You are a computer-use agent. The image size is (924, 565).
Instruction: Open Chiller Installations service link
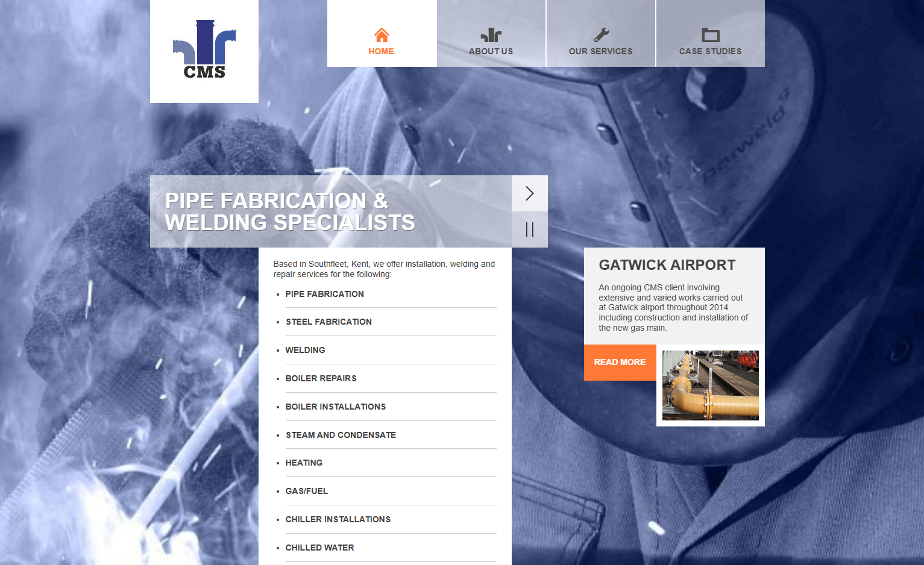[338, 519]
